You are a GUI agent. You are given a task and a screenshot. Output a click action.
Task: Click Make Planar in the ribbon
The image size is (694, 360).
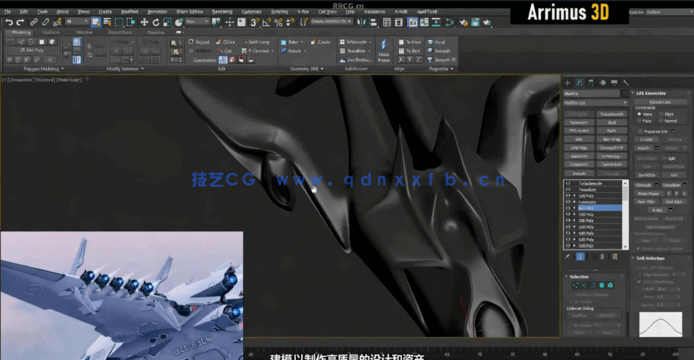(384, 50)
